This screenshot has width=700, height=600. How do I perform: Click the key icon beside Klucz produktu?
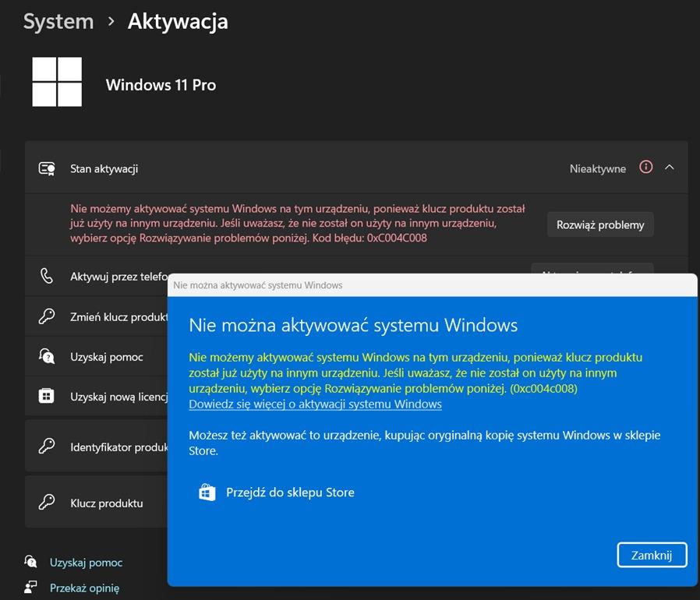point(47,503)
